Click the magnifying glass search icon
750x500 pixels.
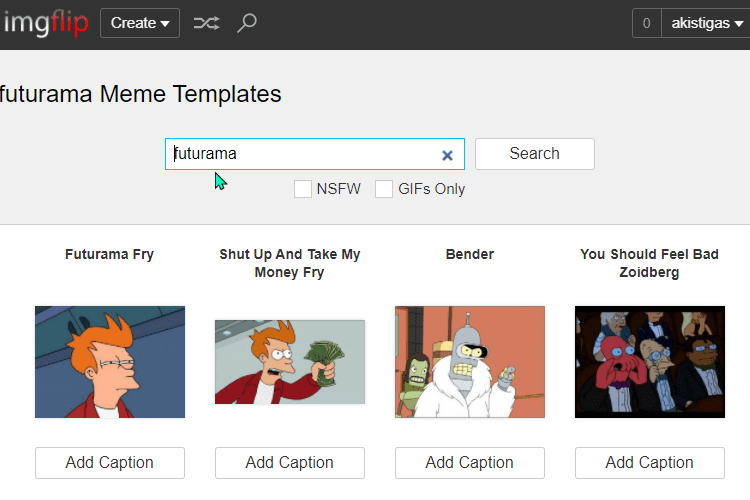pyautogui.click(x=247, y=23)
